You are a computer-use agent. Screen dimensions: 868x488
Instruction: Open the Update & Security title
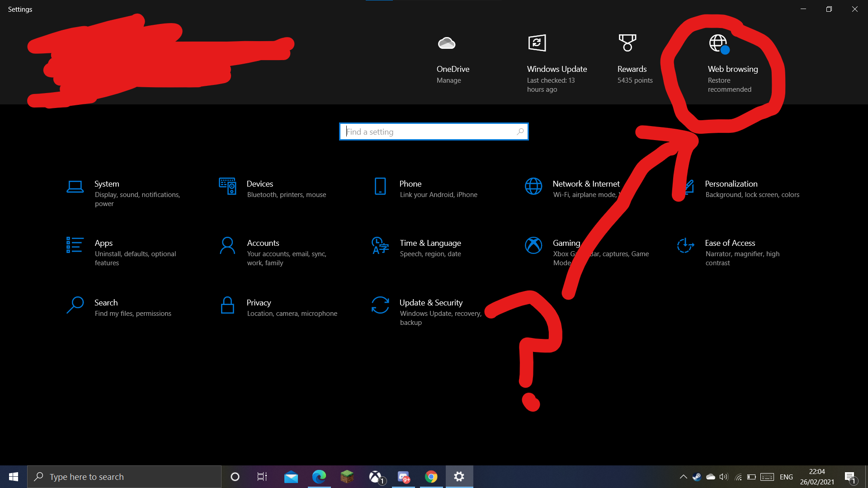[x=431, y=303]
